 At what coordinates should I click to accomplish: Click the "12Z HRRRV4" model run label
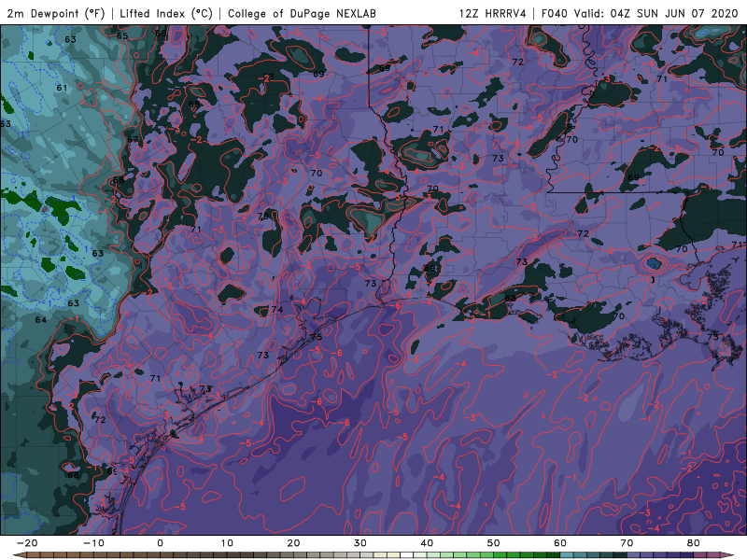[x=493, y=13]
